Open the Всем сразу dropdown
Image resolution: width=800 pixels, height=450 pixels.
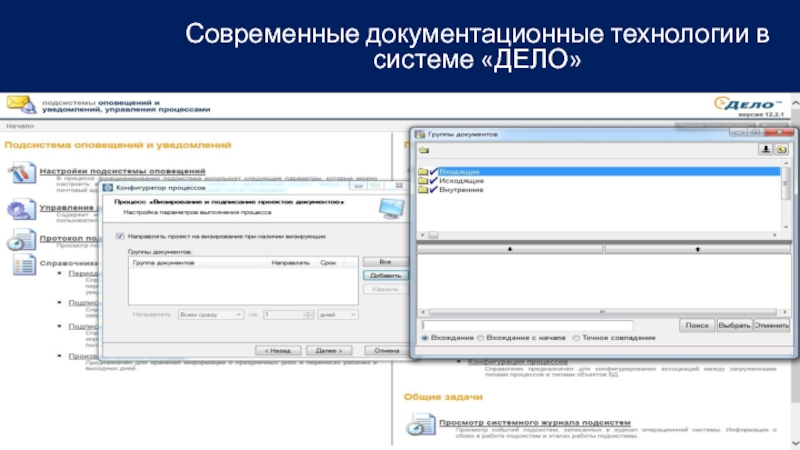point(210,315)
